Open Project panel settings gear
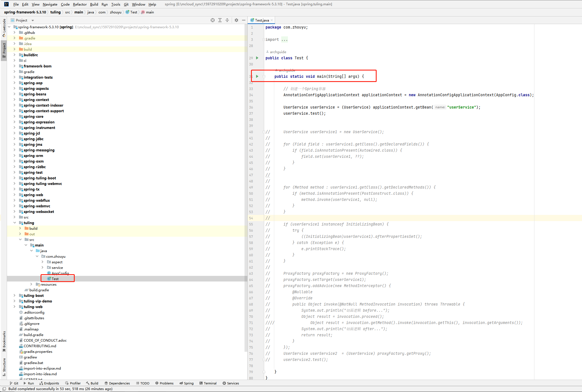This screenshot has width=582, height=392. [x=236, y=20]
